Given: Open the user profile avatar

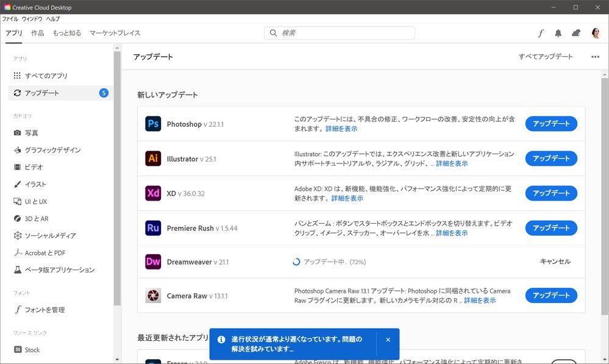Looking at the screenshot, I should tap(596, 33).
